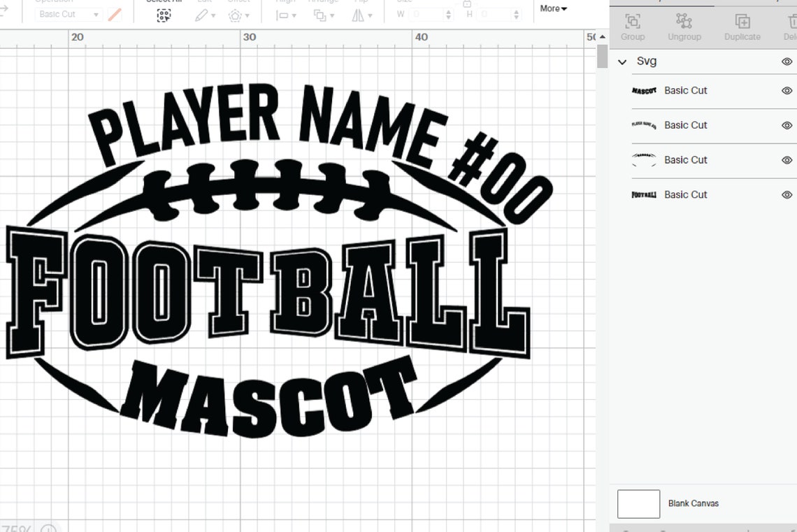Click the Blank Canvas color swatch
This screenshot has width=797, height=532.
click(x=638, y=503)
